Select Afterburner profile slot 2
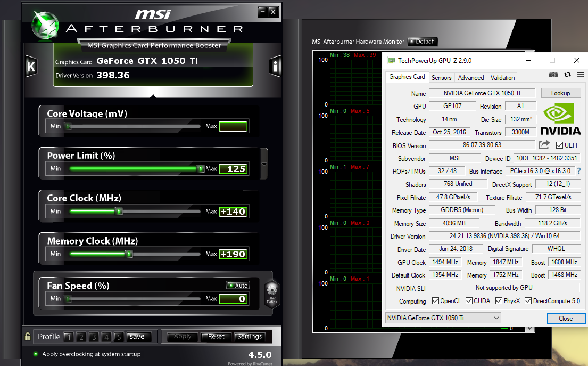This screenshot has width=588, height=366. click(81, 337)
